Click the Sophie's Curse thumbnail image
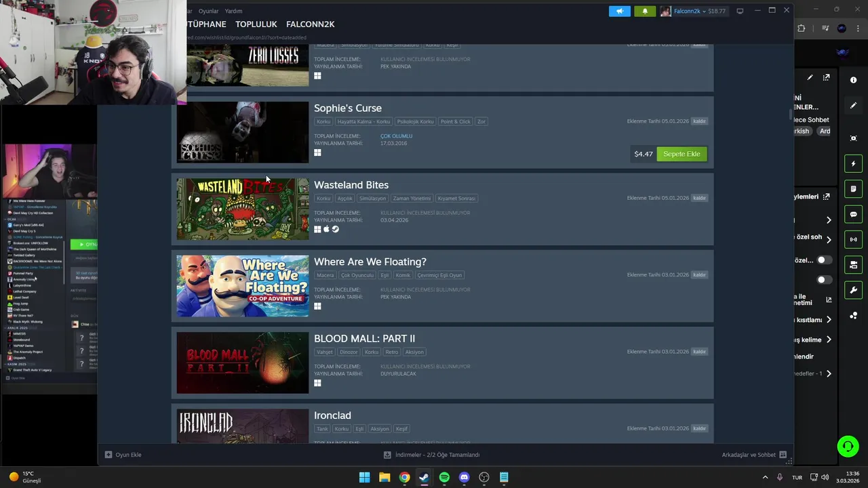 point(243,132)
